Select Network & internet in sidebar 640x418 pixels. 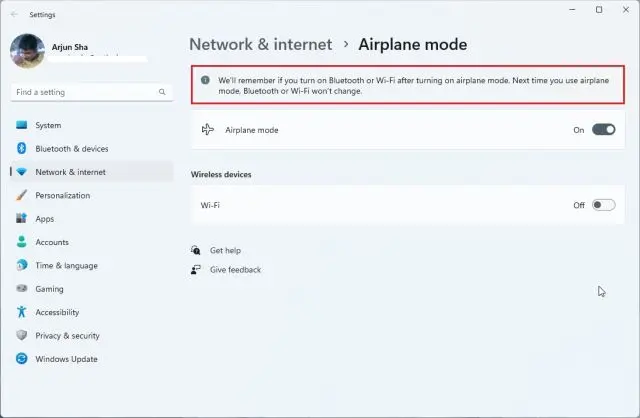(x=70, y=172)
